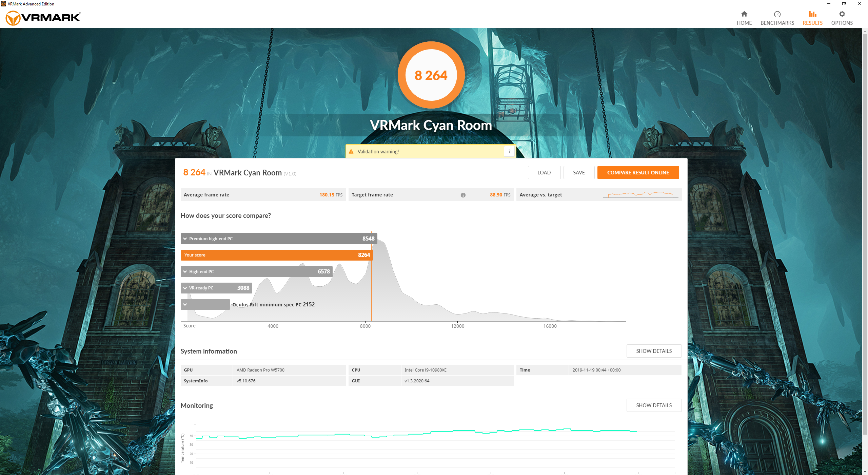Open Options via the gear icon
This screenshot has width=868, height=475.
(x=842, y=14)
